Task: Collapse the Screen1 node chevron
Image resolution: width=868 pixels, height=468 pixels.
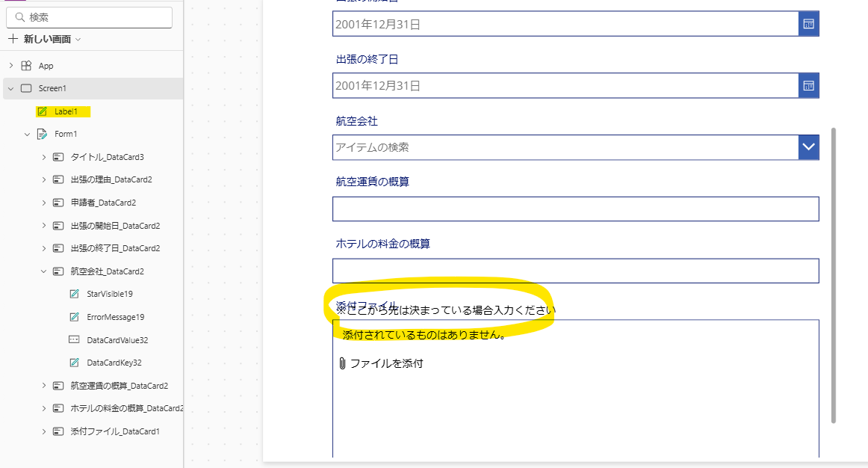Action: [10, 89]
